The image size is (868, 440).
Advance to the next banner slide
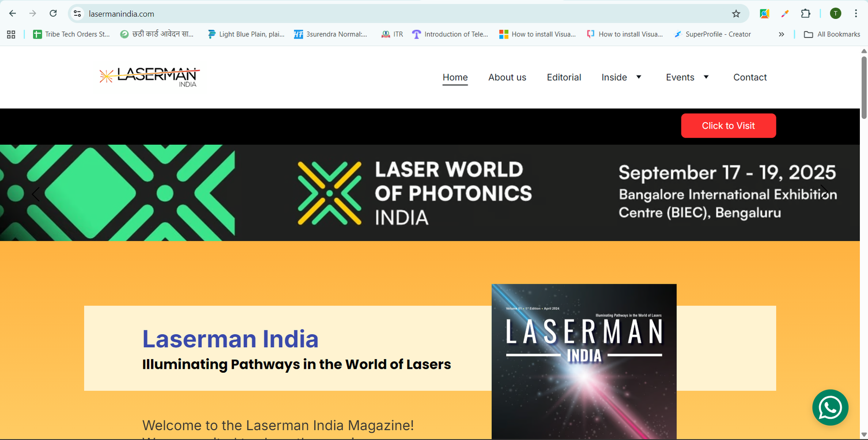click(824, 192)
